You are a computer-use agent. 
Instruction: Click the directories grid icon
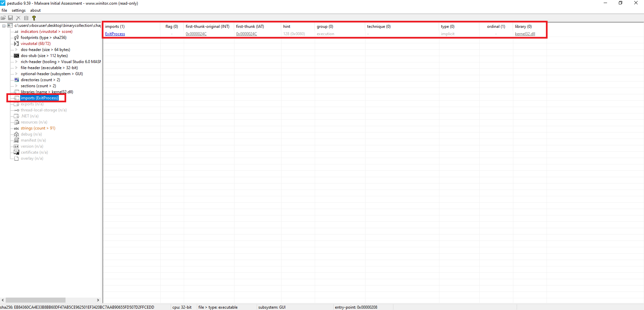click(x=16, y=80)
